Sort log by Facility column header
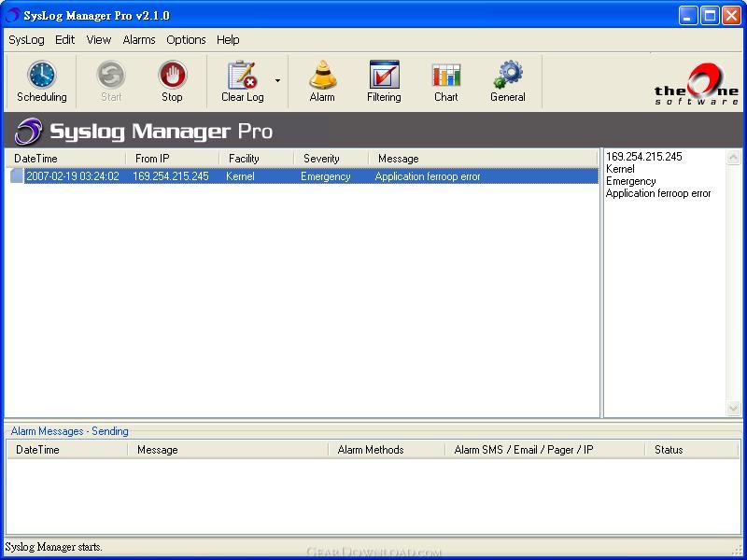The height and width of the screenshot is (560, 747). coord(256,159)
